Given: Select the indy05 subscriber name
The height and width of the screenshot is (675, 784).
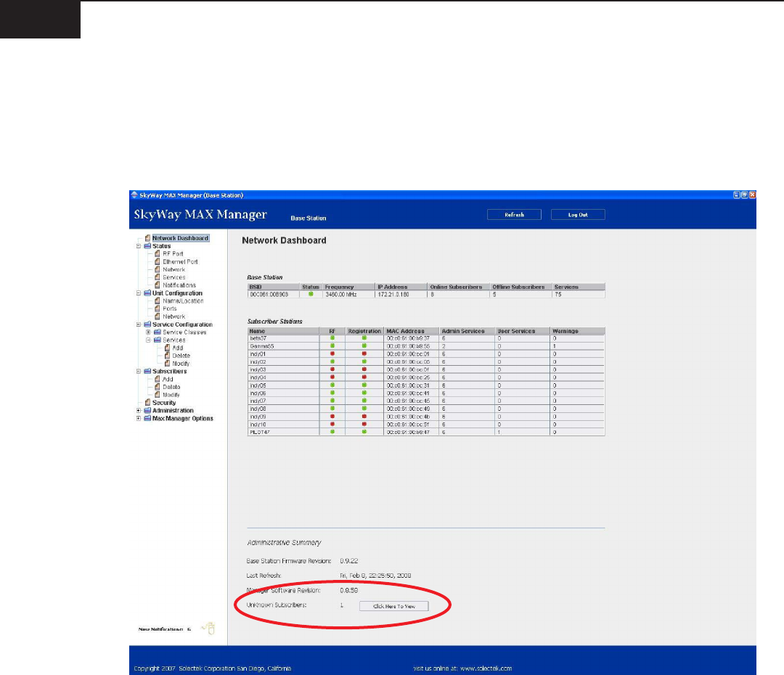Looking at the screenshot, I should 258,385.
